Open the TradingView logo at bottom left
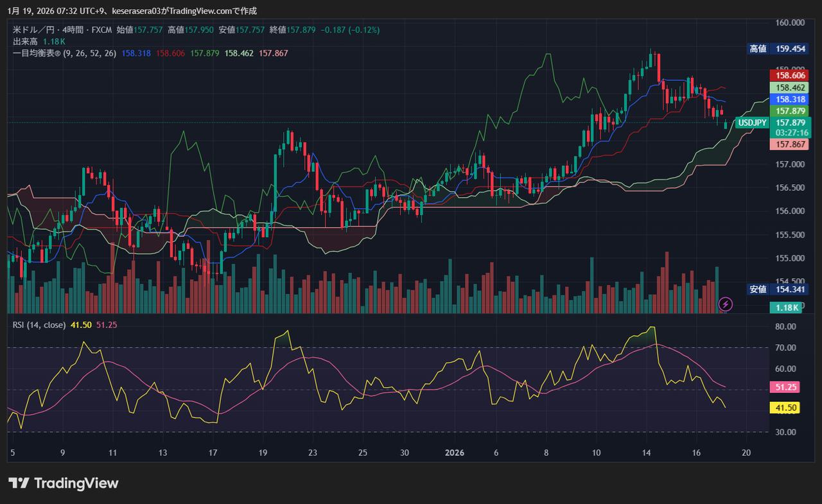The image size is (822, 504). 63,483
